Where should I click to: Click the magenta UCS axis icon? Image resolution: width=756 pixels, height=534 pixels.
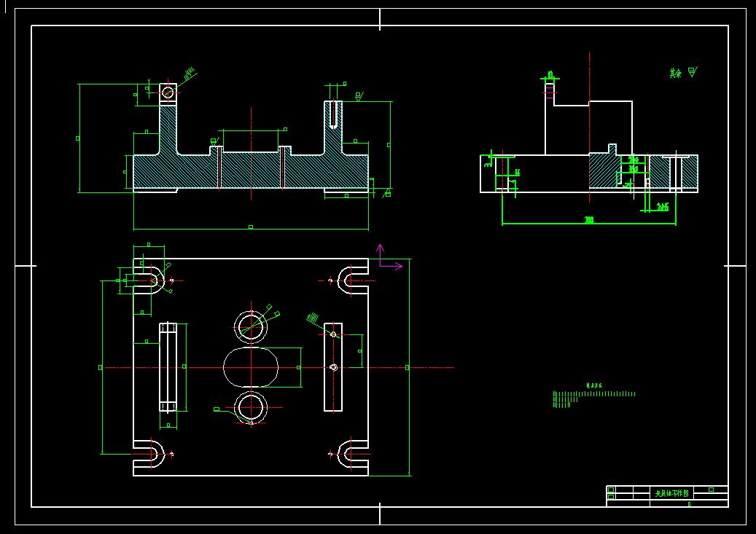[389, 257]
